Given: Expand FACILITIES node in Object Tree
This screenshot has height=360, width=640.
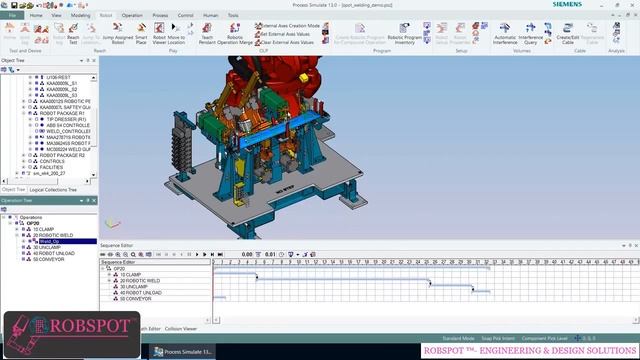Looking at the screenshot, I should tap(24, 167).
